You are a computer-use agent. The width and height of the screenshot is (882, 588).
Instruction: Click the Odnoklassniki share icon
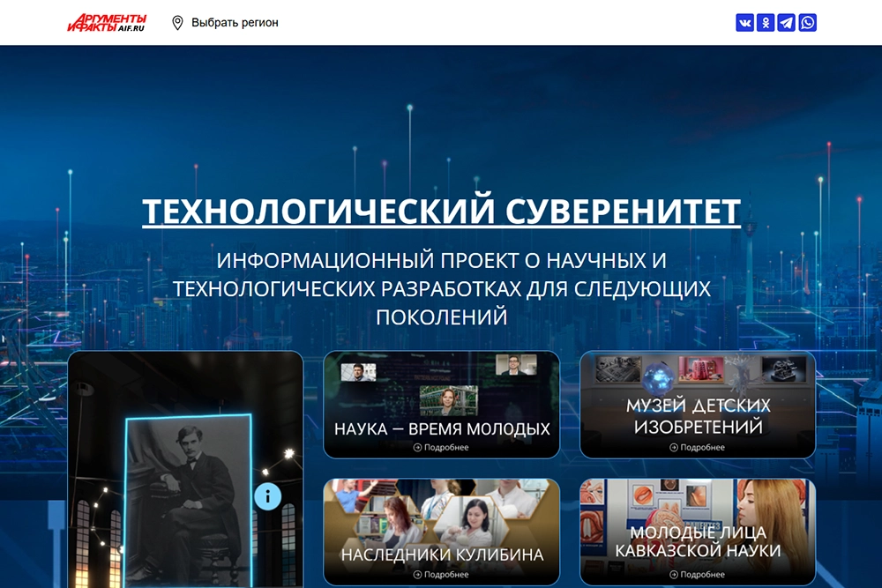coord(766,23)
